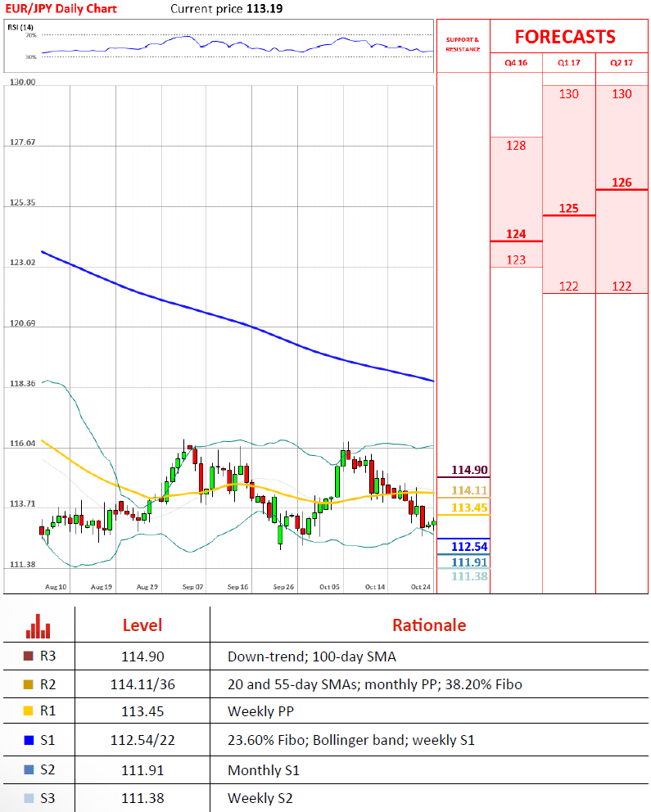Click the Q2 17 median forecast 126
Image resolution: width=651 pixels, height=812 pixels.
[622, 183]
